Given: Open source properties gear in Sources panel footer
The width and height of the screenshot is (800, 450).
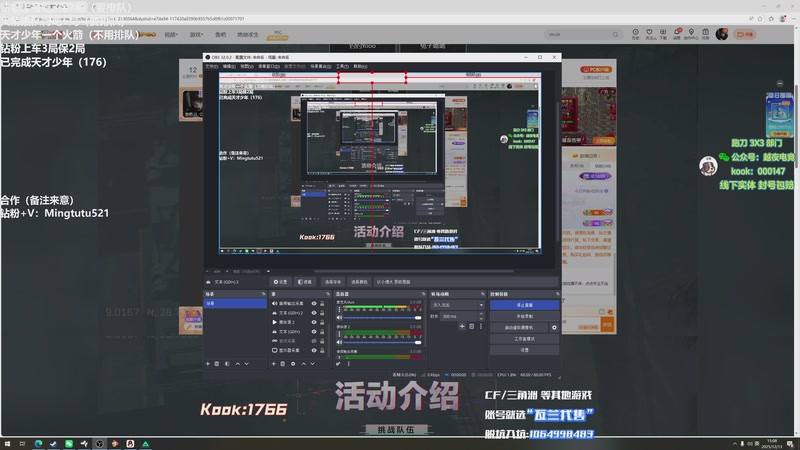Looking at the screenshot, I should (293, 364).
